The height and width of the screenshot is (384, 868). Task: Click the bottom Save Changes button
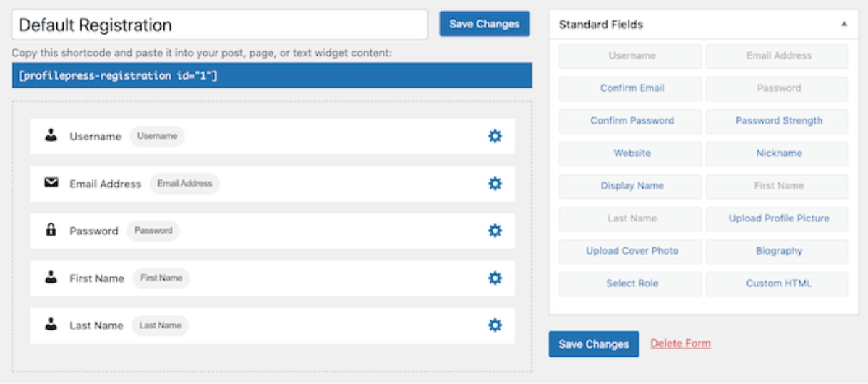point(593,344)
